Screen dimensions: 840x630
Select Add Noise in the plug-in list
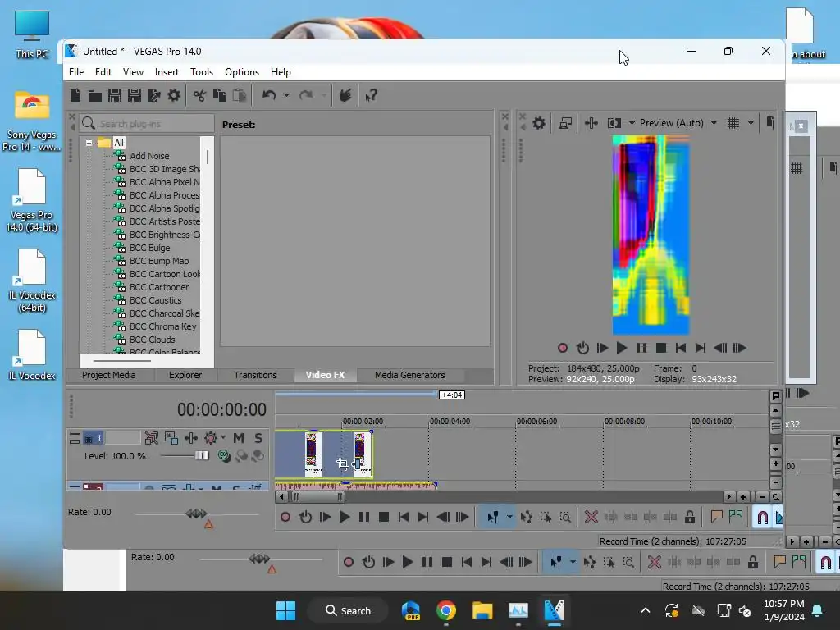coord(149,156)
